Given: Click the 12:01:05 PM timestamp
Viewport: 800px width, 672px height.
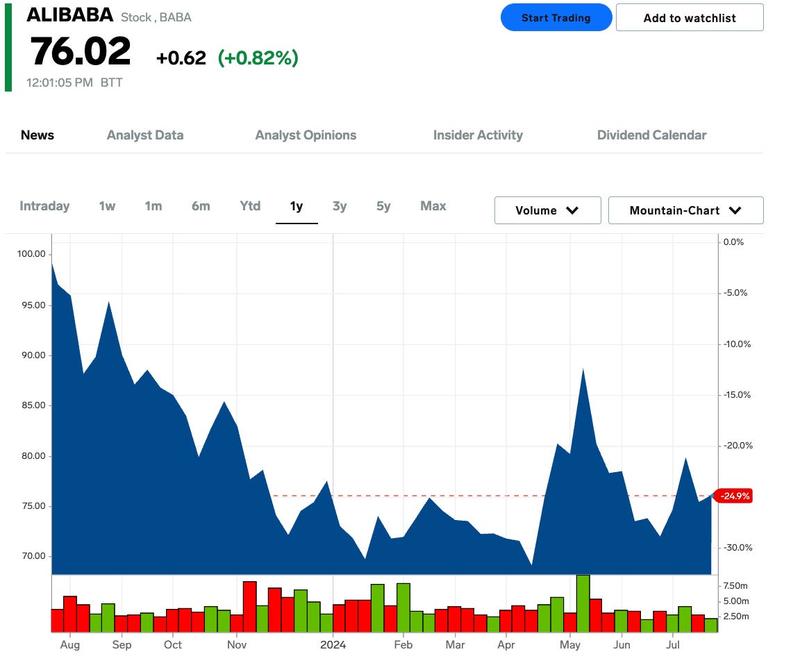Looking at the screenshot, I should [x=60, y=83].
